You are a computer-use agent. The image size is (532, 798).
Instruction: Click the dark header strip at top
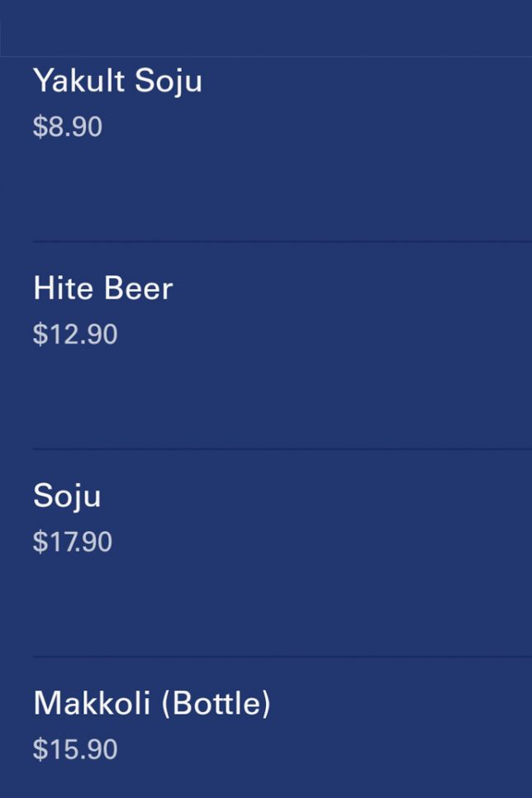point(266,28)
